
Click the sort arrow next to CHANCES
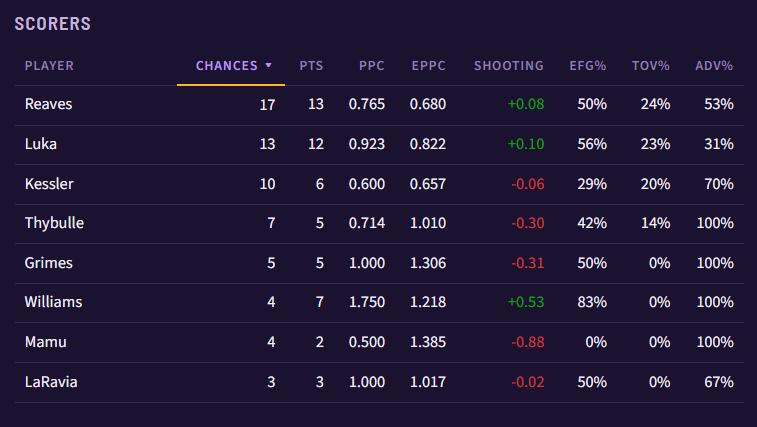268,65
